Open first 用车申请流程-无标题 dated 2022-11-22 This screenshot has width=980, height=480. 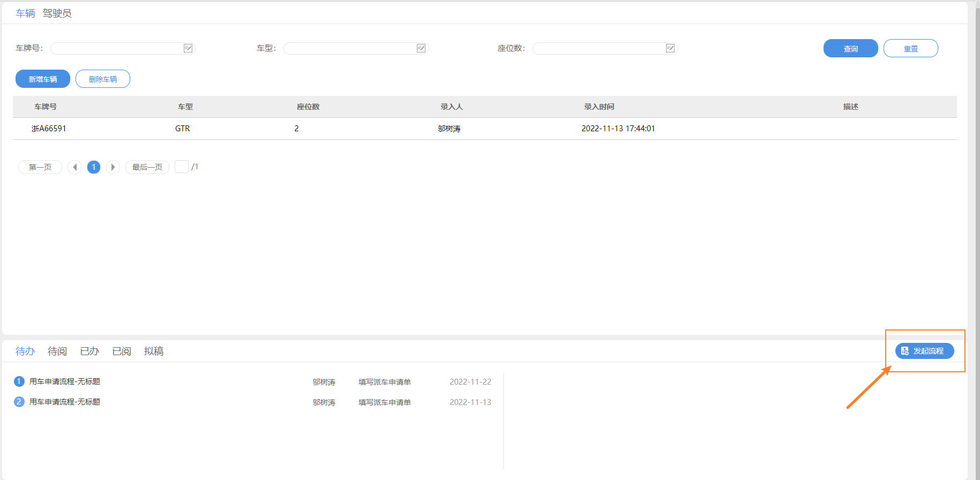(x=65, y=381)
